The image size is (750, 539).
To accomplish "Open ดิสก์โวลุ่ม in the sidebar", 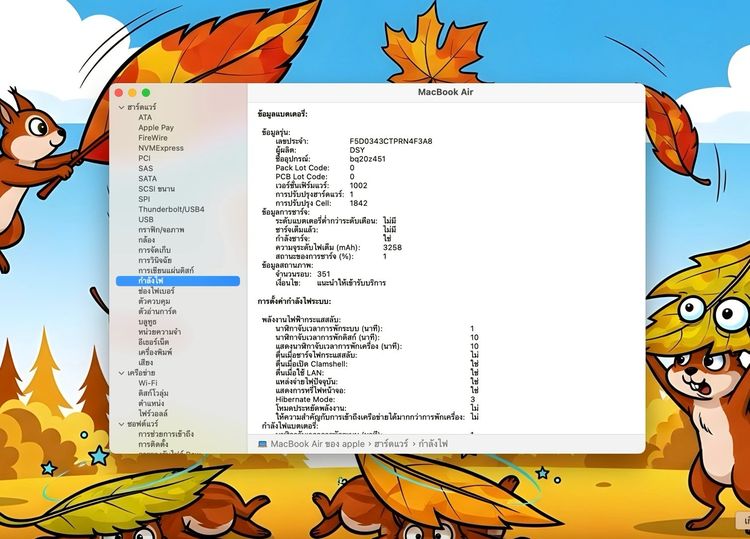I will 153,393.
